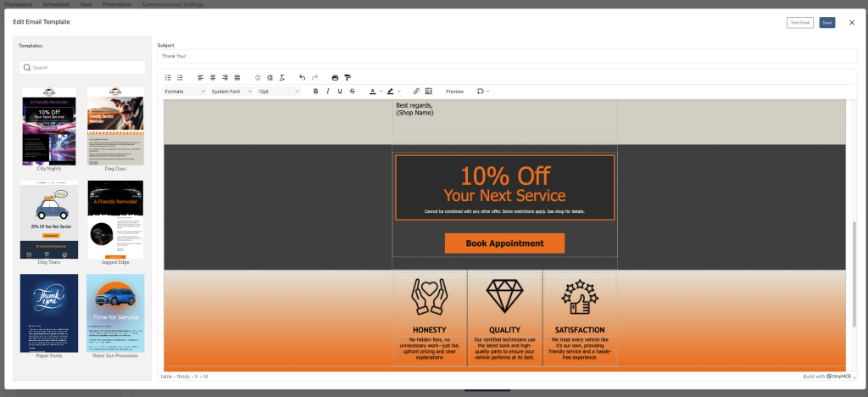Viewport: 868px width, 397px height.
Task: Apply the text color
Action: (373, 92)
